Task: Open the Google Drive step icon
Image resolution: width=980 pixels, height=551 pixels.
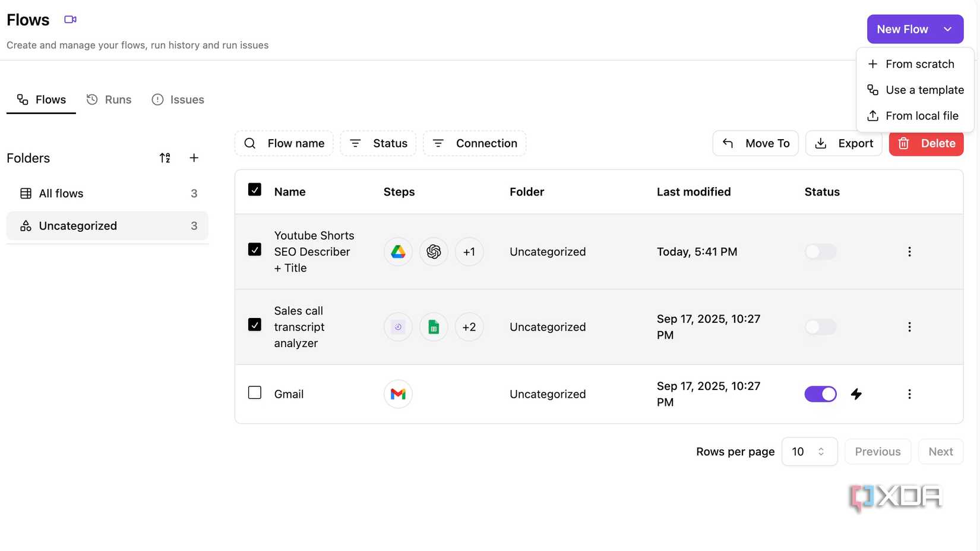Action: 397,251
